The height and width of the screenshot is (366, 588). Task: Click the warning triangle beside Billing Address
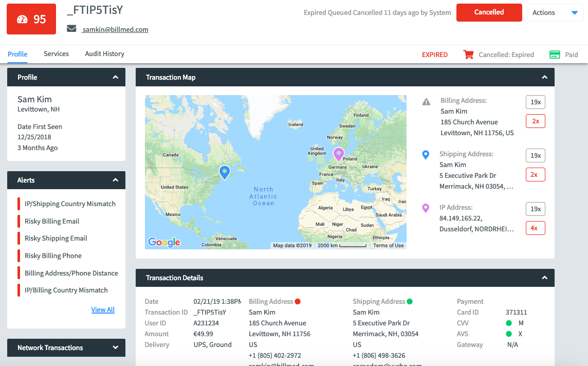pos(426,101)
